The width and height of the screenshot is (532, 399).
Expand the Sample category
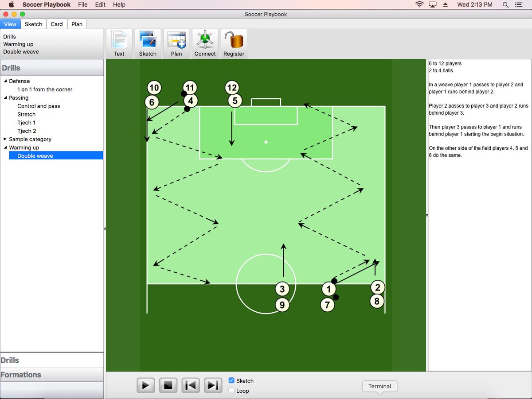[5, 139]
